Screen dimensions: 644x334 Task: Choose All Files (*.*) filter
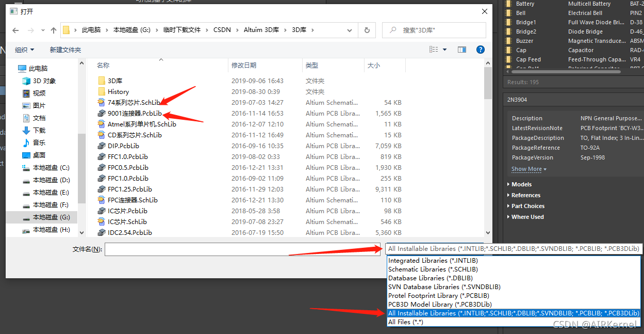pyautogui.click(x=514, y=322)
